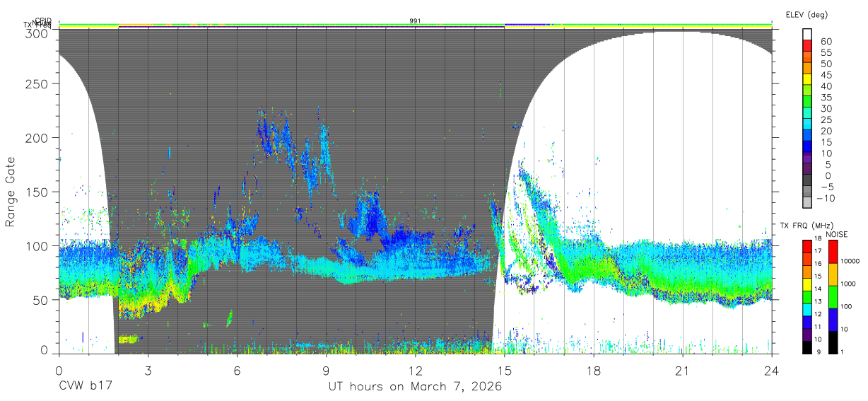Click the 55 label on ELEV color bar
Screen dimensions: 868x401
(x=826, y=52)
